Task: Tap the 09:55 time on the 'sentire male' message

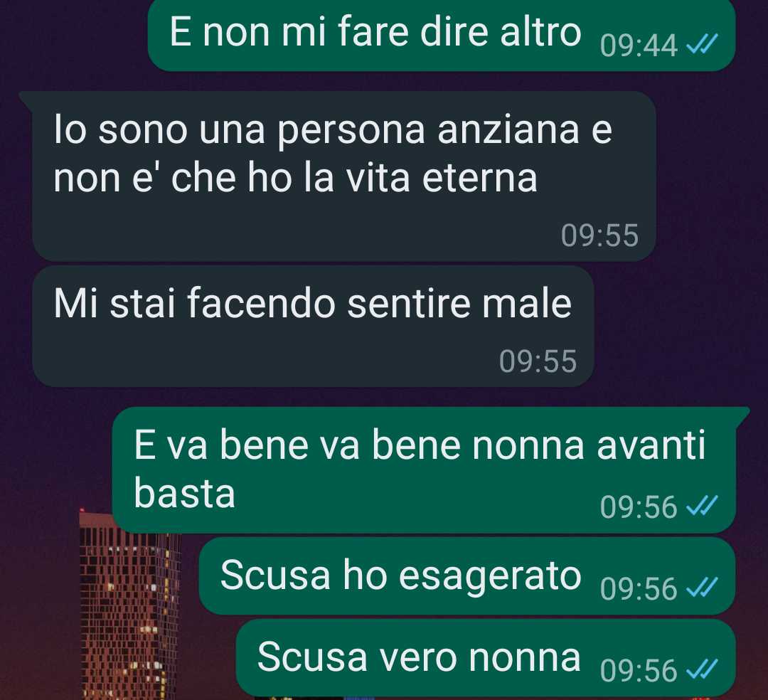Action: pyautogui.click(x=538, y=362)
